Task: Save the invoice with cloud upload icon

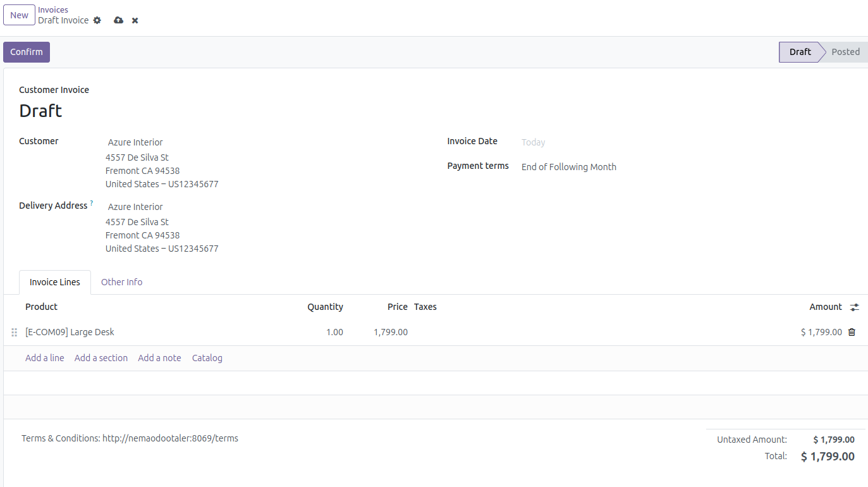Action: (118, 20)
